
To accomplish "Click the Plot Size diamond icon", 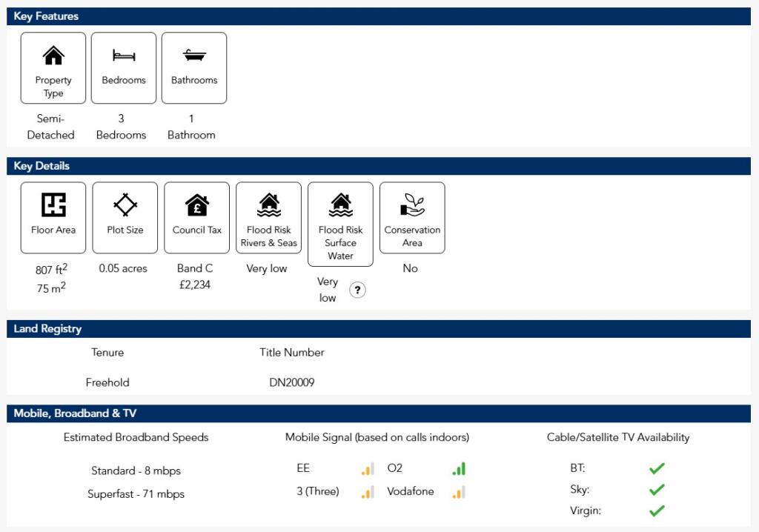I will point(125,205).
